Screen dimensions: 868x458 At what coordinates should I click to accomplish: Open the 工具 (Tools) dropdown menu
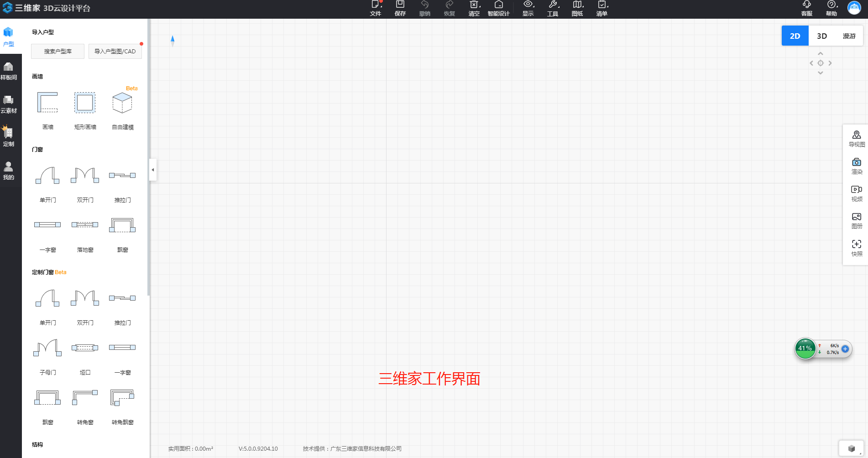(553, 9)
